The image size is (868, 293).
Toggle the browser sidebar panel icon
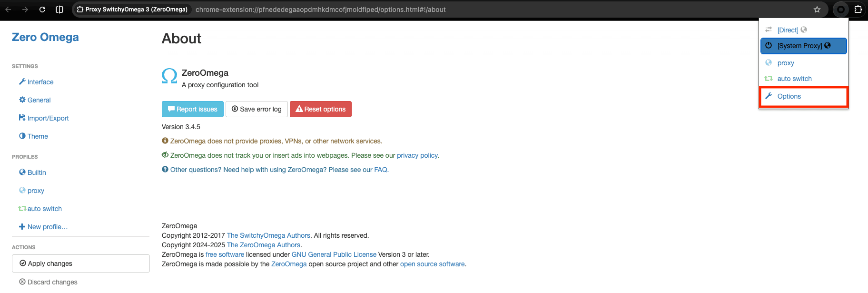tap(59, 10)
